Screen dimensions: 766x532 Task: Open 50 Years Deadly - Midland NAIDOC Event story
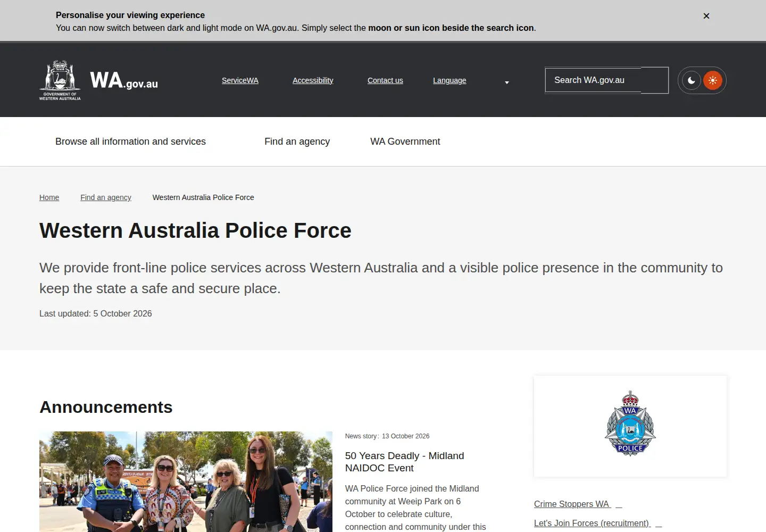[x=404, y=462]
